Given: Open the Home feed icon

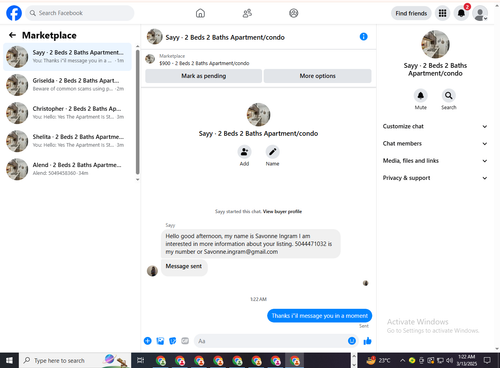Looking at the screenshot, I should pyautogui.click(x=200, y=13).
